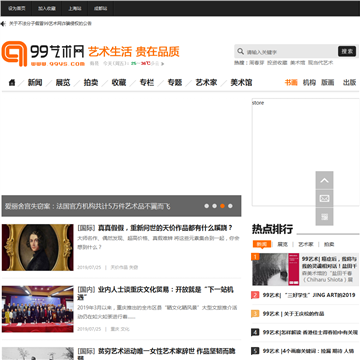This screenshot has width=360, height=360.
Task: Open the 艺术家 navigation menu
Action: point(206,82)
